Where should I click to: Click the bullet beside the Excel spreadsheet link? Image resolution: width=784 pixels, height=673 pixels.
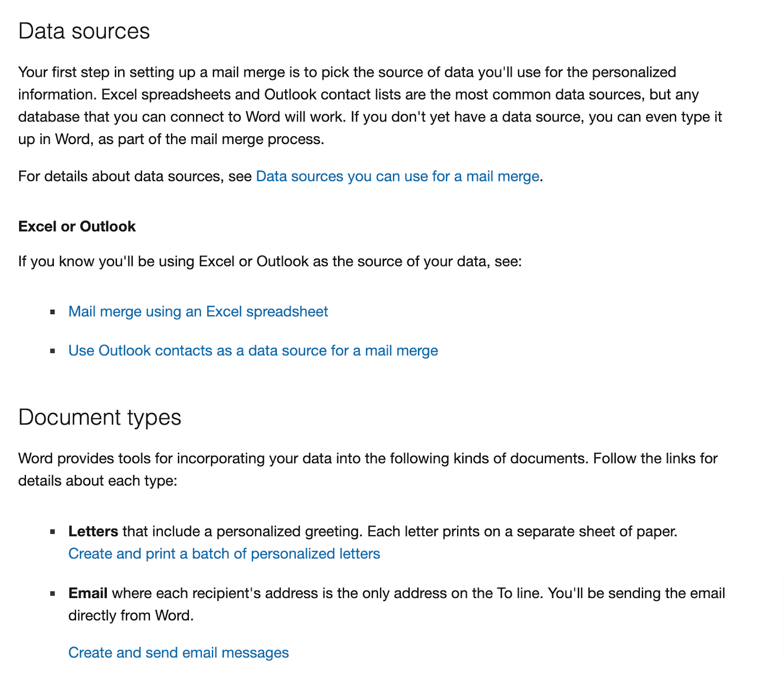(52, 312)
